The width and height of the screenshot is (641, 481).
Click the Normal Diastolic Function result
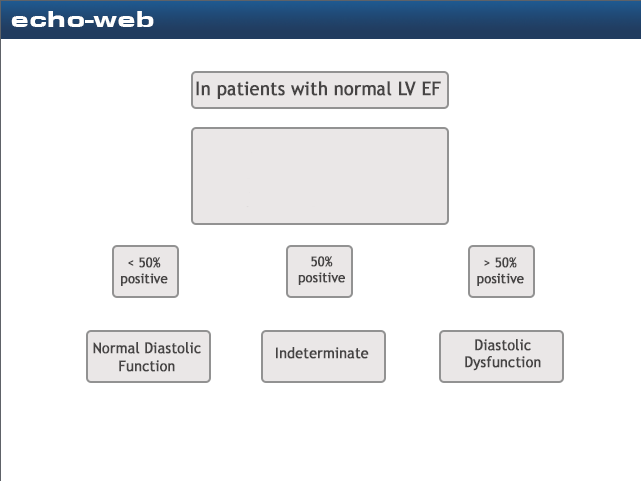pos(148,357)
